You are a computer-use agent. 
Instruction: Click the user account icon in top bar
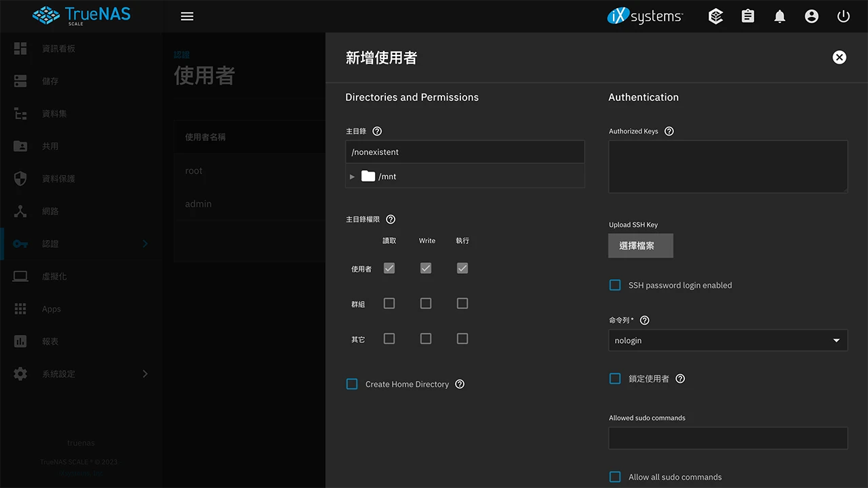pos(812,16)
